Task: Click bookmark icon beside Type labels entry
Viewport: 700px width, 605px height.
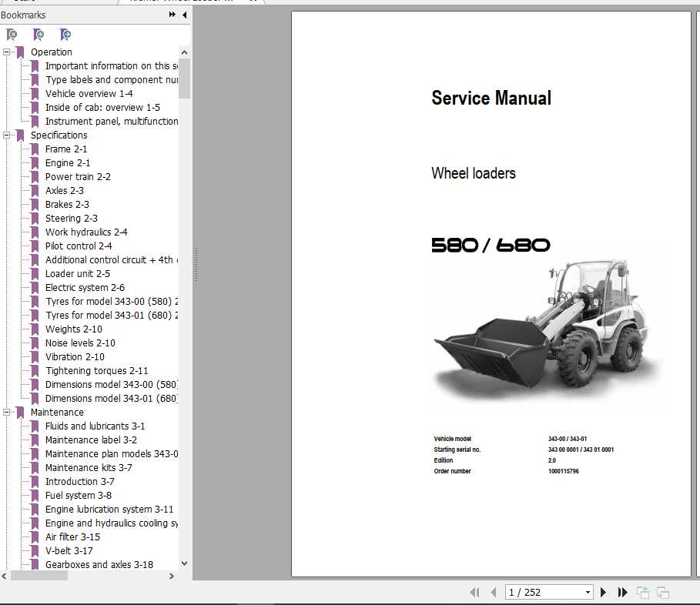Action: coord(35,80)
